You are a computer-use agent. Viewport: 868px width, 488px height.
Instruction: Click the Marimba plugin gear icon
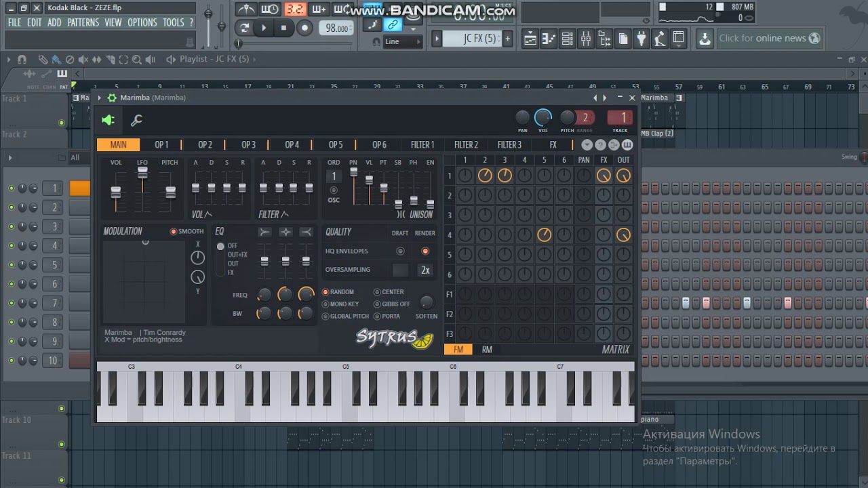pos(112,98)
